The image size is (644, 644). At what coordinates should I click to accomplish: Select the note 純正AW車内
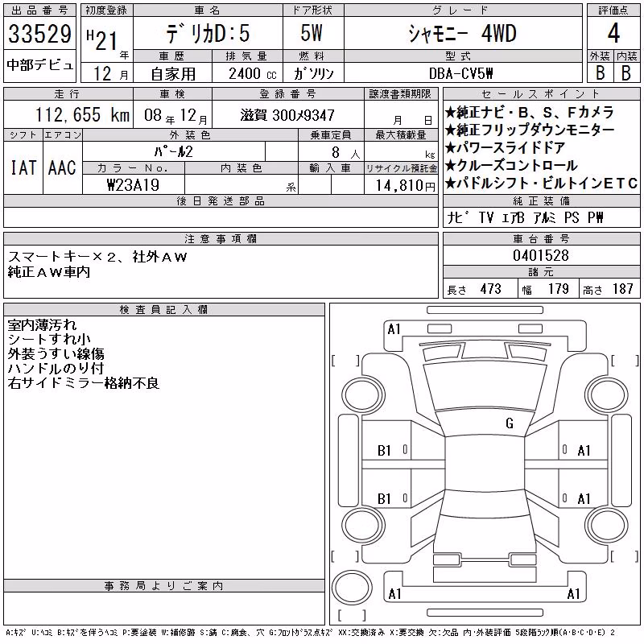48,271
